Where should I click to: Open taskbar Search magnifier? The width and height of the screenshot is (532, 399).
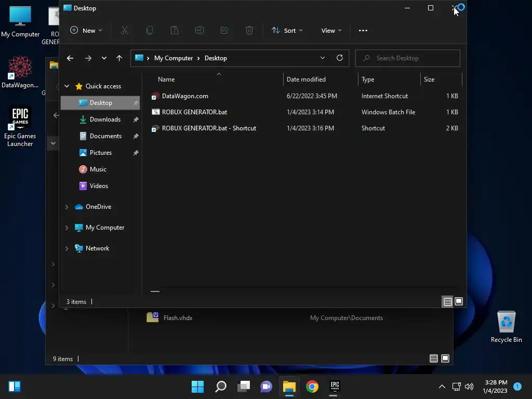[221, 387]
